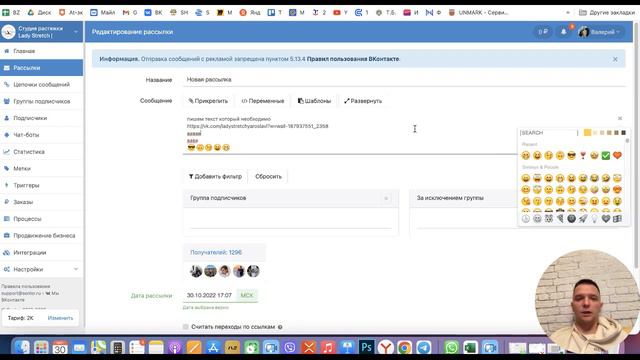640x360 pixels.
Task: Open Переменные for the message
Action: coord(263,101)
